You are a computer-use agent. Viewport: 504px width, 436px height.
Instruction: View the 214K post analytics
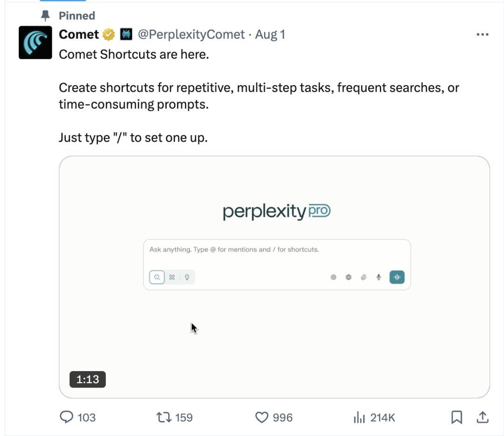pos(374,417)
